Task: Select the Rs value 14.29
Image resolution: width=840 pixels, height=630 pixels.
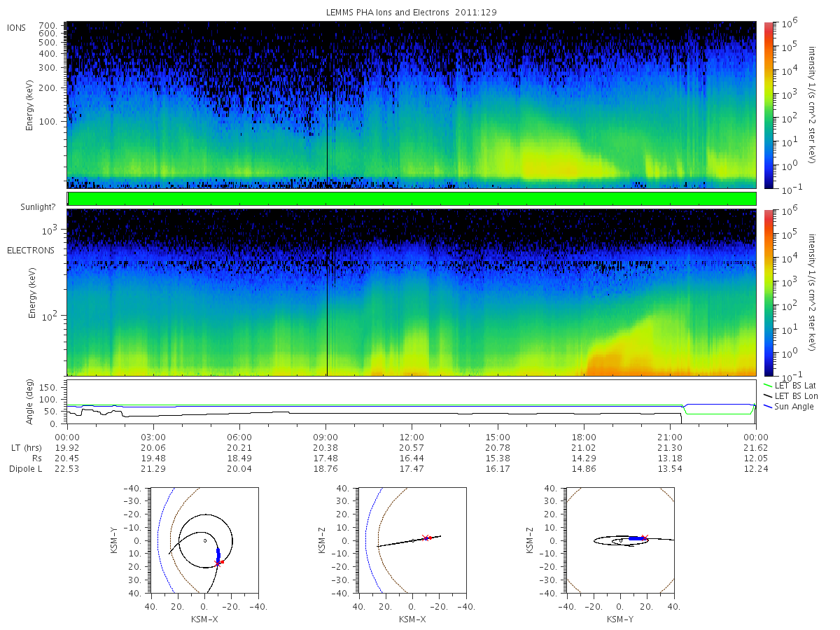Action: tap(584, 458)
